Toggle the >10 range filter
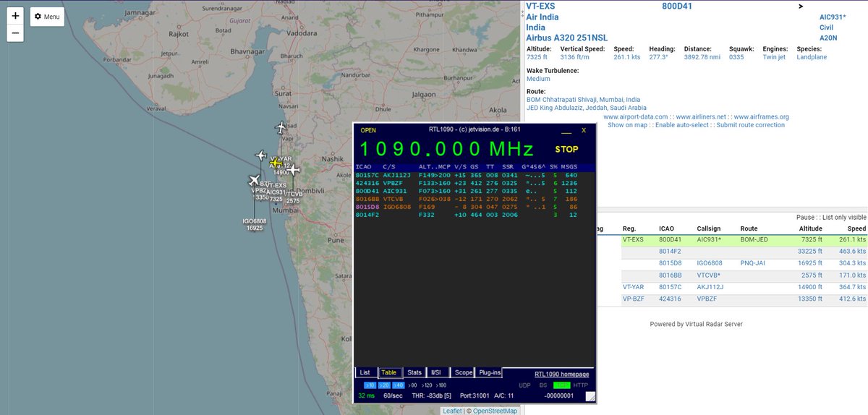This screenshot has height=415, width=868. pos(370,385)
